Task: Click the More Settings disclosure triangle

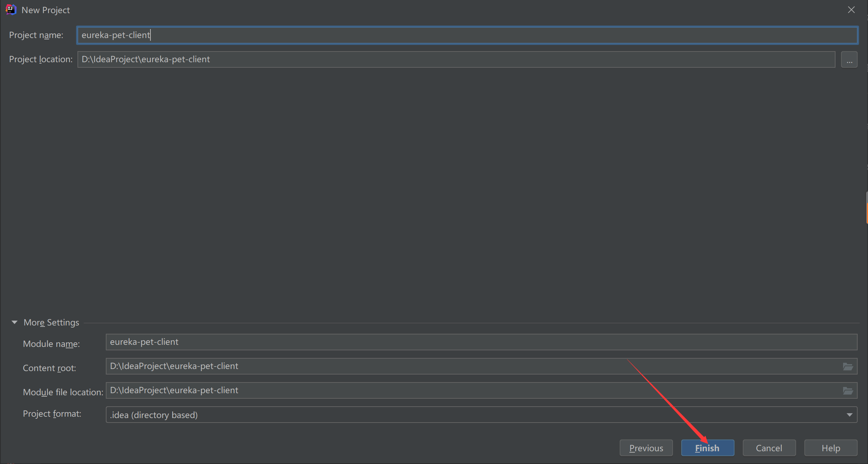Action: (x=14, y=322)
